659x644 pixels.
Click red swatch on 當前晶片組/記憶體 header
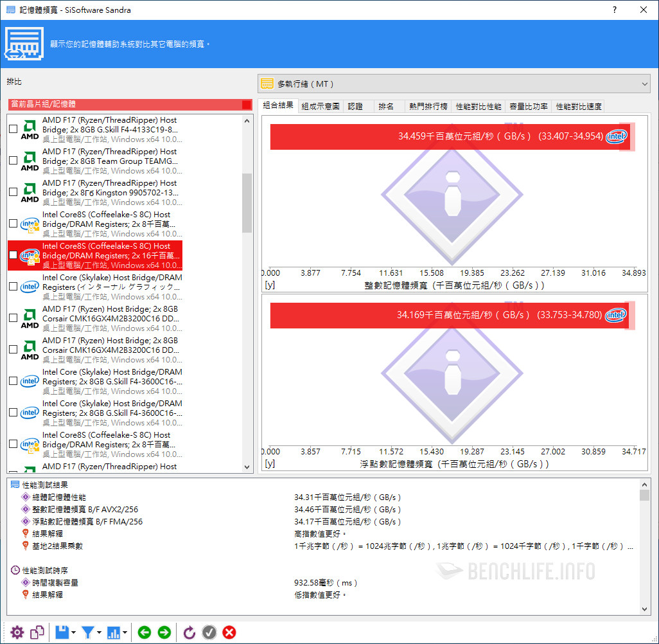(x=247, y=105)
